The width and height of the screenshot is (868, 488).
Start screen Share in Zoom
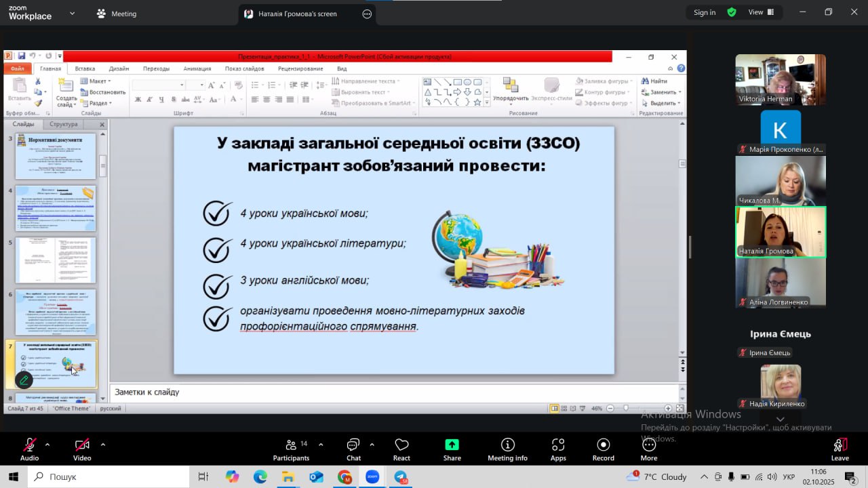[452, 449]
